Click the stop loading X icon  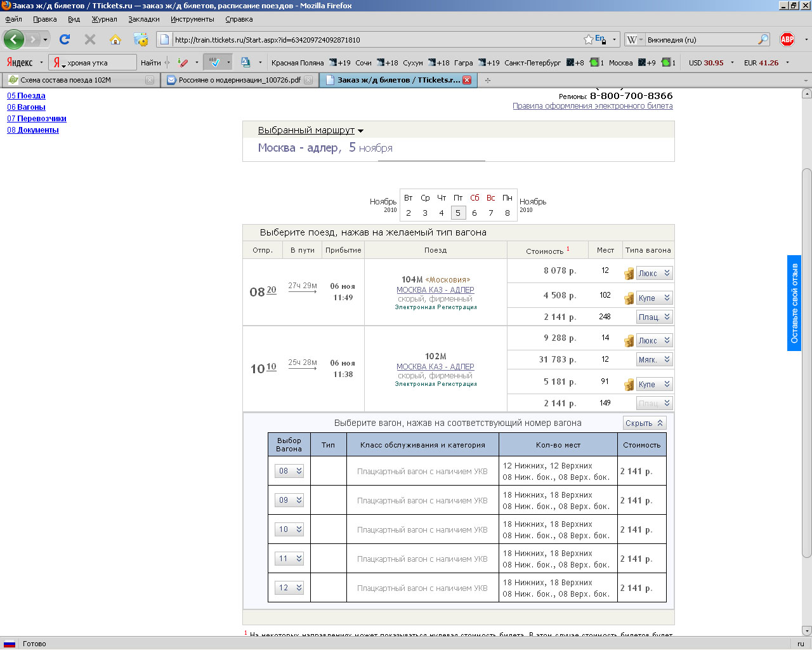[x=90, y=39]
